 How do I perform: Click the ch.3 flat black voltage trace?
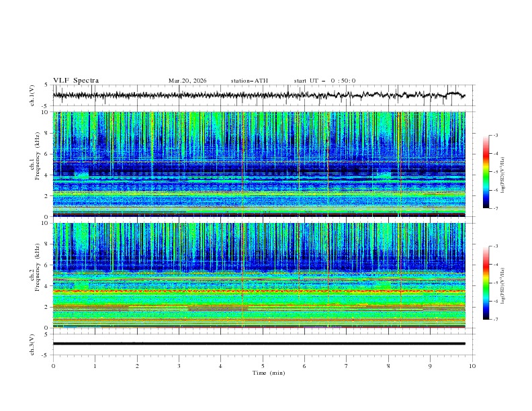262,343
